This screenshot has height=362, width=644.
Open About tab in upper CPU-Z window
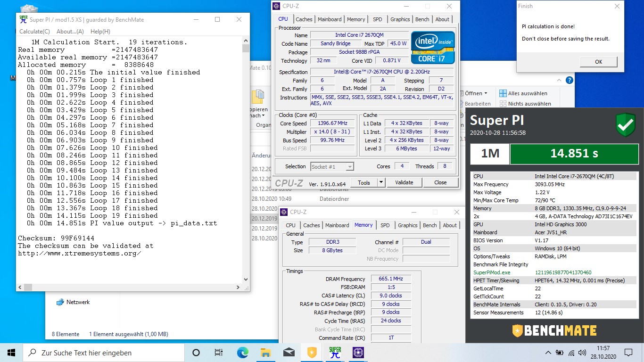click(x=442, y=19)
